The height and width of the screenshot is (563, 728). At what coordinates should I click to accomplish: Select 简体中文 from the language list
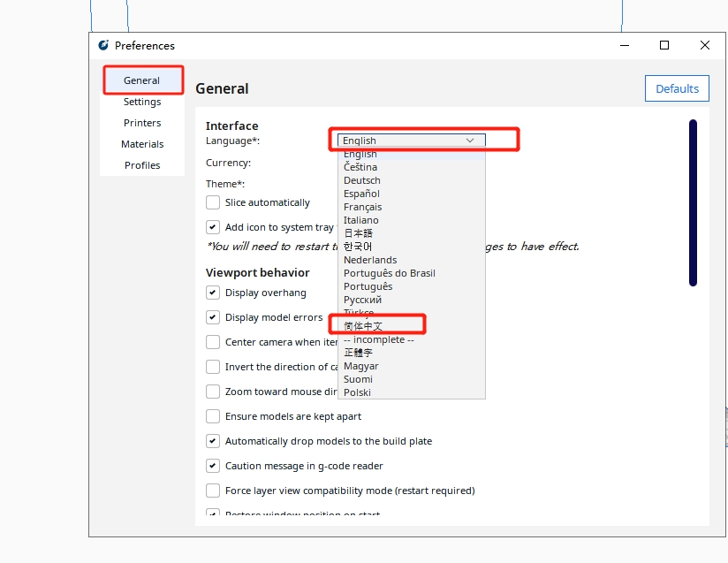pyautogui.click(x=363, y=326)
